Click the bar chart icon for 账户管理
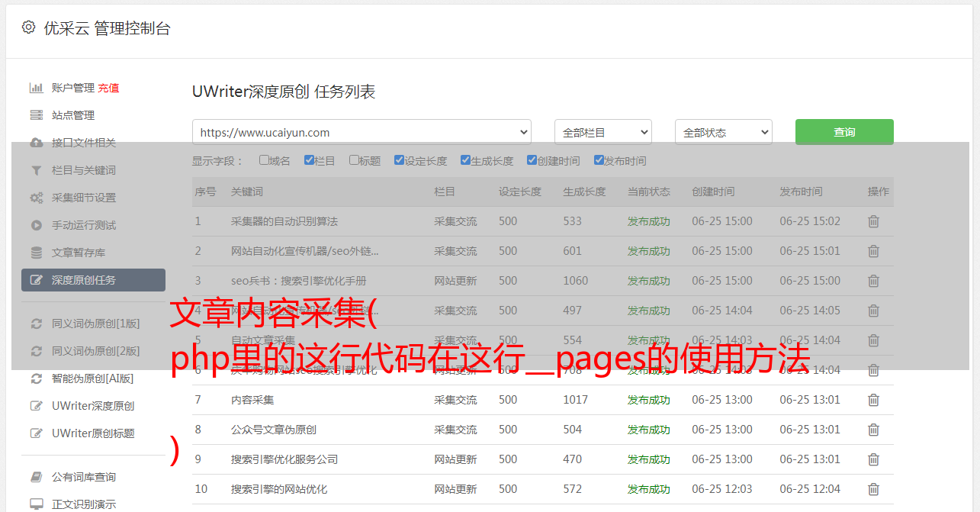980x512 pixels. point(36,88)
